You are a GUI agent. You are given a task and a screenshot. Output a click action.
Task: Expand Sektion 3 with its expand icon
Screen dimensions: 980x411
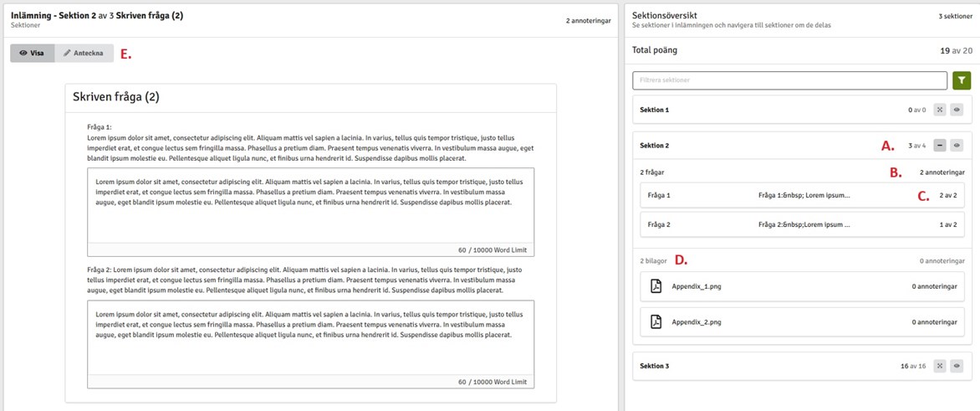(x=940, y=366)
